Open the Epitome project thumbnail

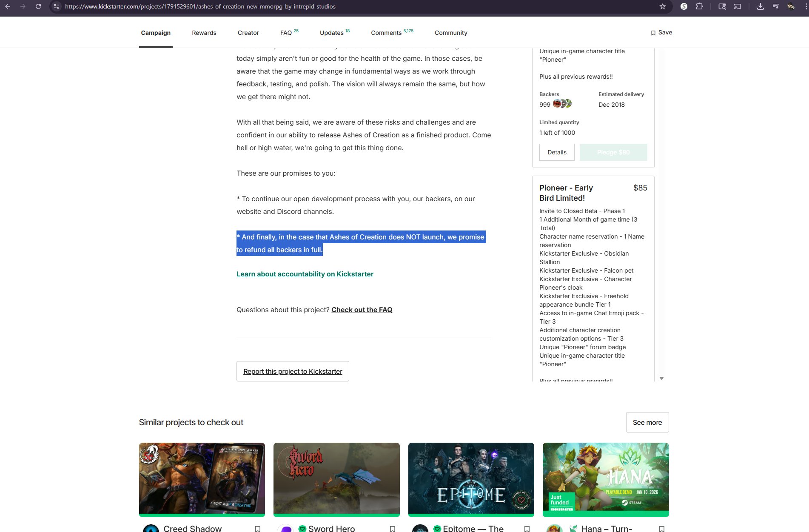tap(471, 479)
